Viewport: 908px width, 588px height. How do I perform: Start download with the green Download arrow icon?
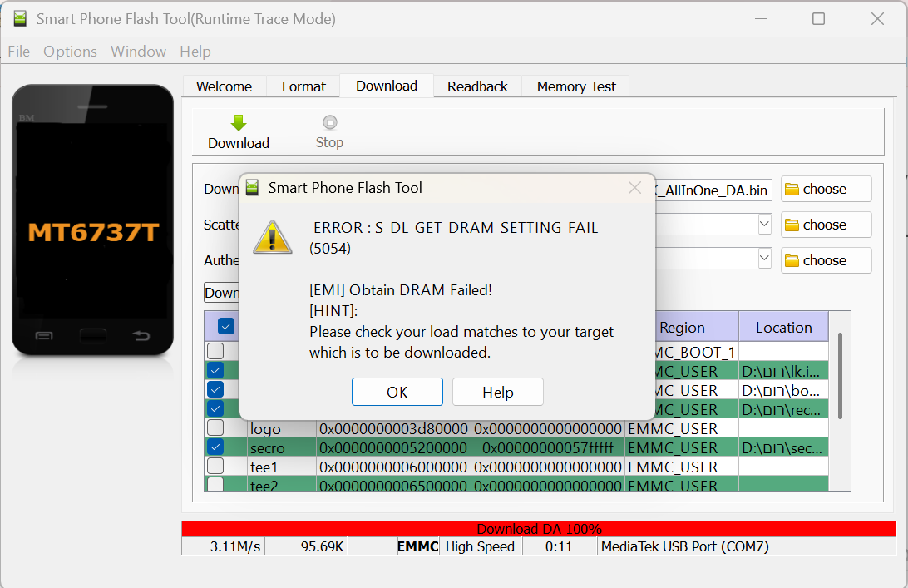(x=238, y=121)
